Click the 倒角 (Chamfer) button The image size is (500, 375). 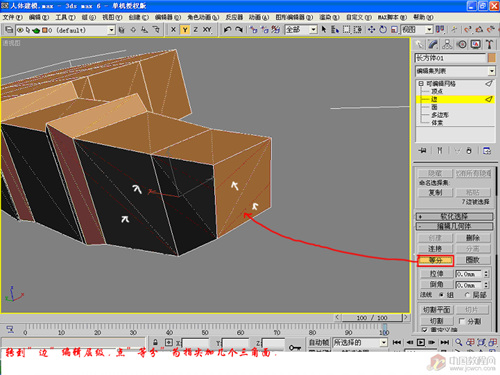tap(436, 285)
